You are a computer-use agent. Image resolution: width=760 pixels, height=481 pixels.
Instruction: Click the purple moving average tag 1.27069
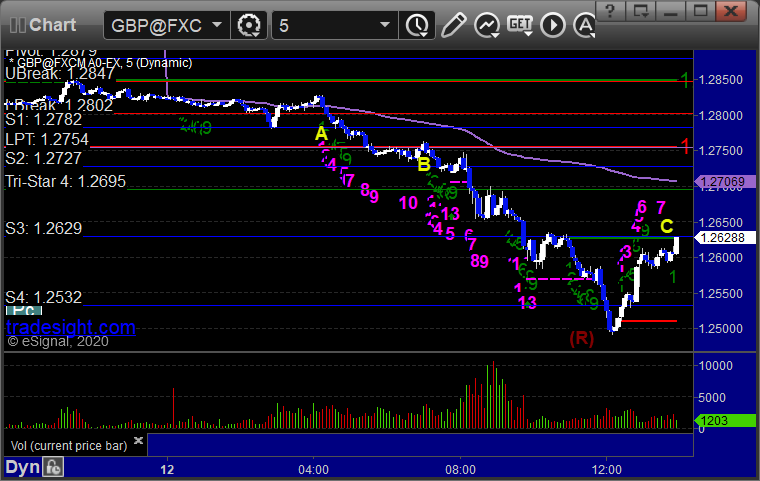pyautogui.click(x=725, y=182)
